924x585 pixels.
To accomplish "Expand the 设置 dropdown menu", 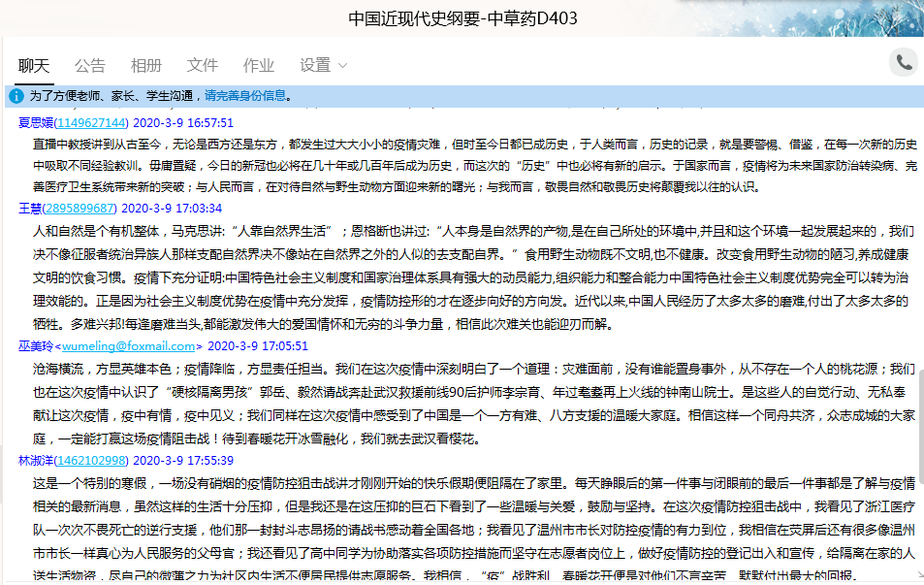I will pos(323,65).
